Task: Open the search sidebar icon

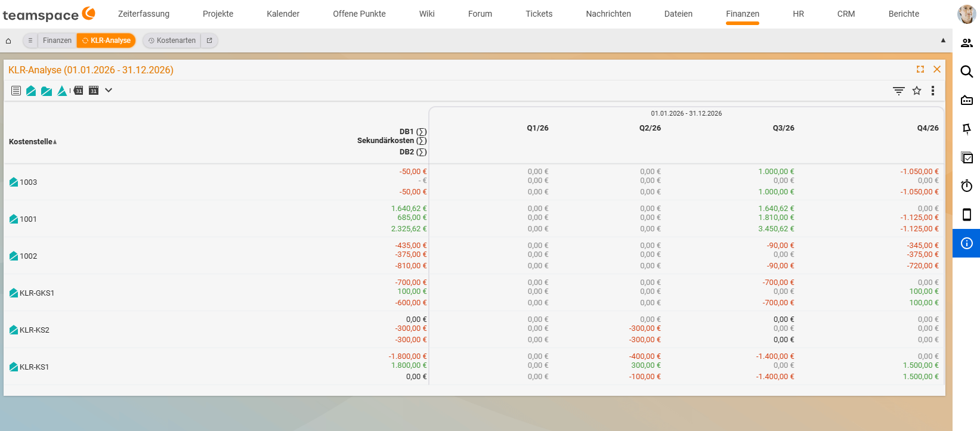Action: pyautogui.click(x=967, y=72)
